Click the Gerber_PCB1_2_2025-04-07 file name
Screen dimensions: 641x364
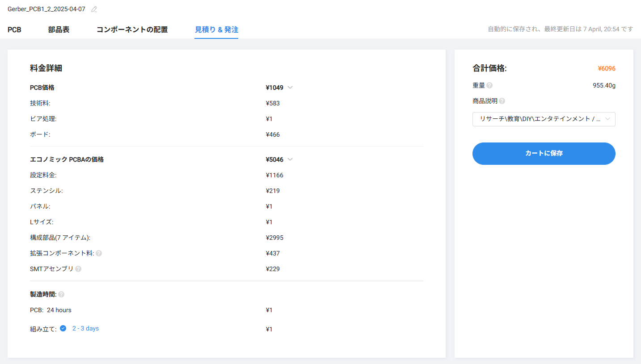coord(46,9)
